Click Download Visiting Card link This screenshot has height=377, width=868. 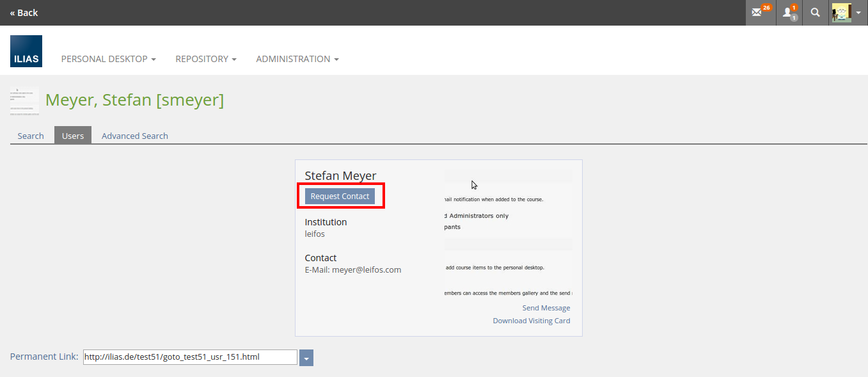point(531,321)
